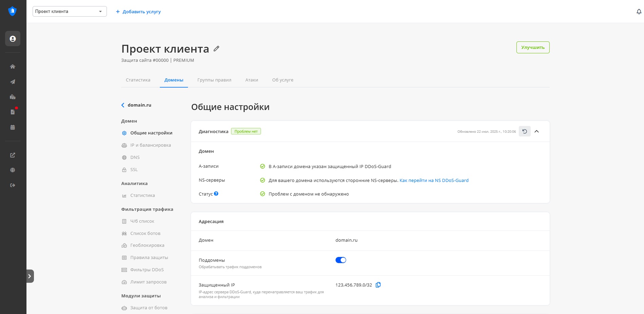Click the green check in the Статус row
The height and width of the screenshot is (314, 644).
tap(262, 194)
